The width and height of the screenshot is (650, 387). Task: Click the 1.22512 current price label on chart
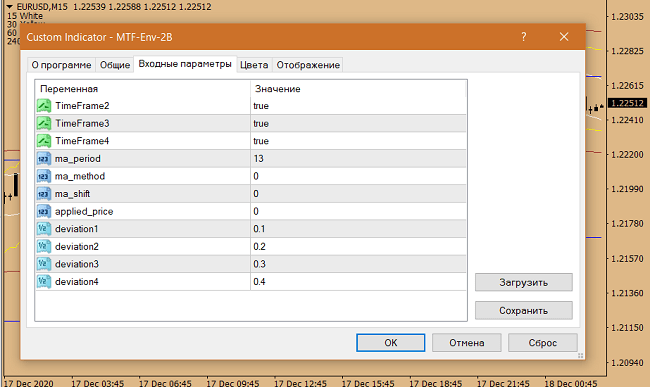pos(628,103)
